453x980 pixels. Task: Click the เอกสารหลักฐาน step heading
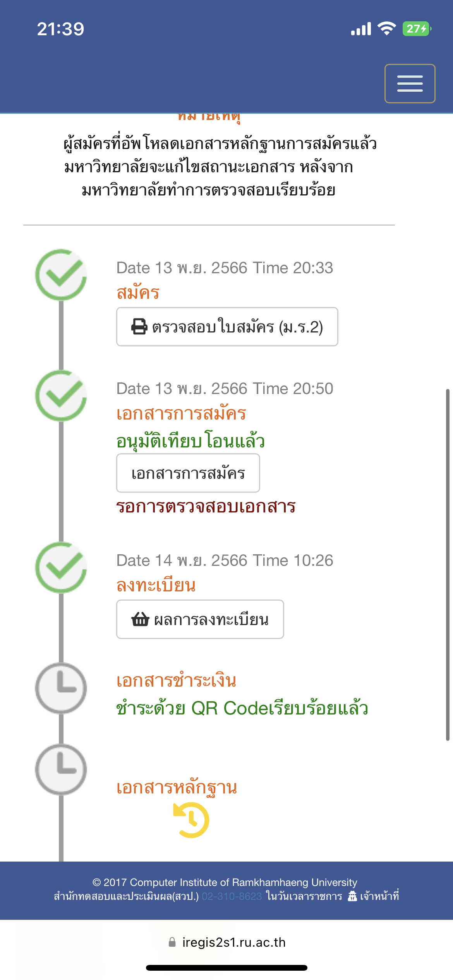(x=177, y=788)
